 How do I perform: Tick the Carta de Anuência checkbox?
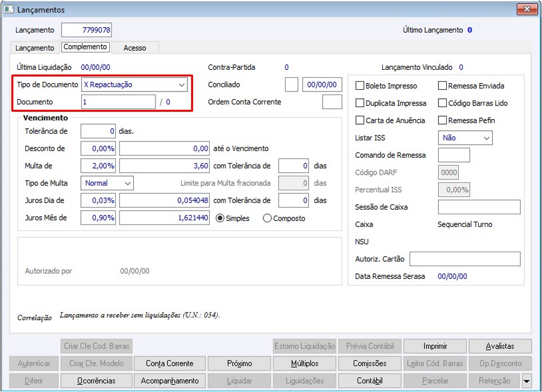(360, 120)
